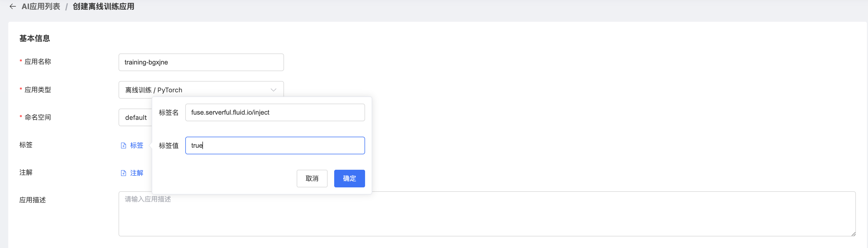
Task: Expand the 应用类型 chevron arrow
Action: [273, 90]
